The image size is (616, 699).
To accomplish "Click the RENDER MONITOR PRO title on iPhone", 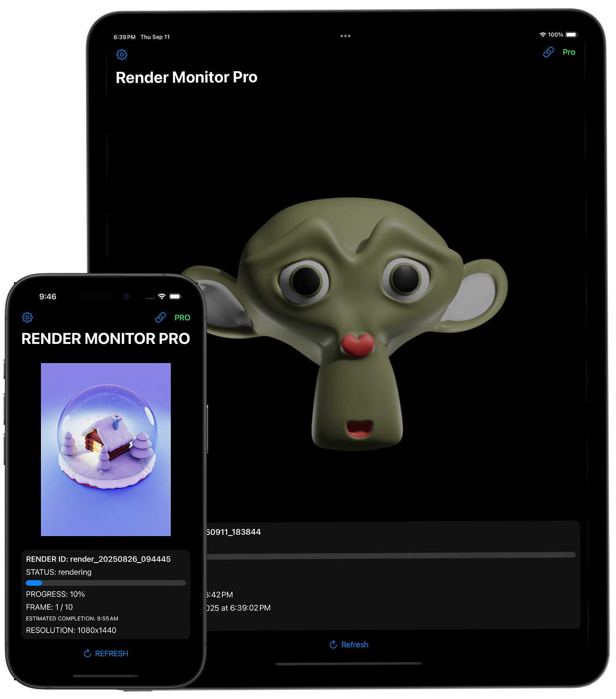I will click(x=106, y=339).
